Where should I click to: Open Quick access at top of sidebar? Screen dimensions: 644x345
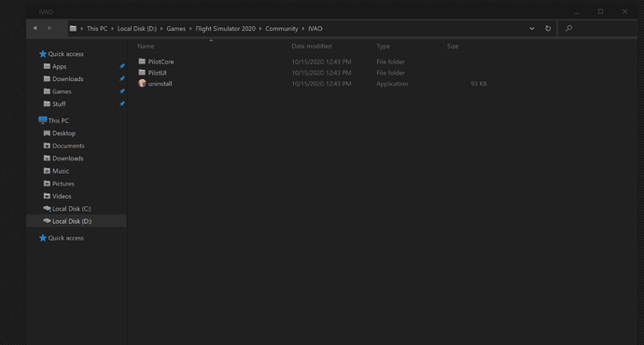(65, 54)
